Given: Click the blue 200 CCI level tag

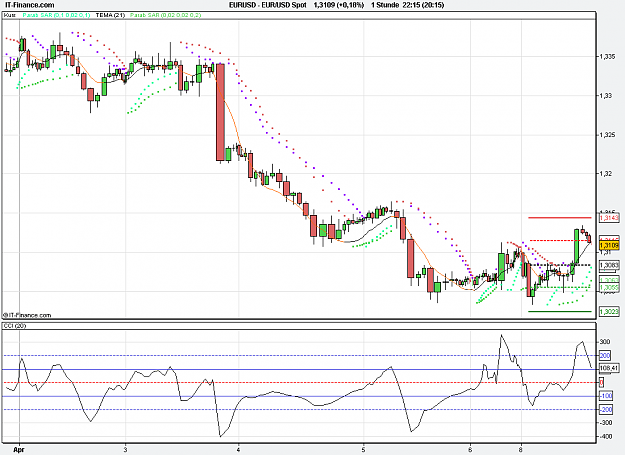Looking at the screenshot, I should [605, 355].
